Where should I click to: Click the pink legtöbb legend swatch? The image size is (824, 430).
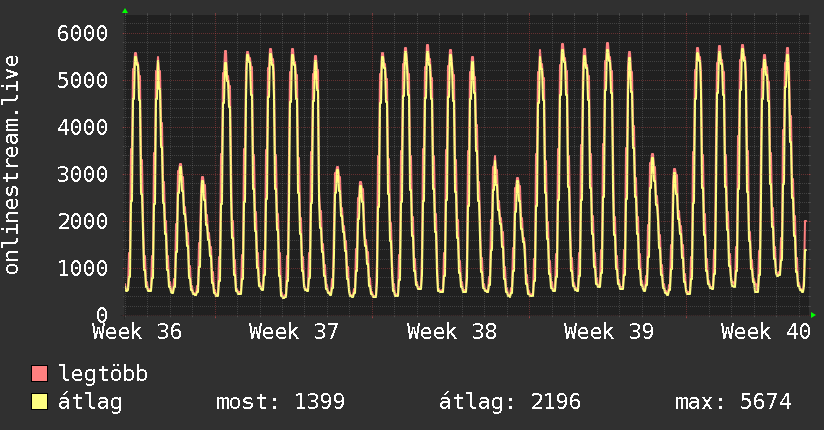(39, 373)
